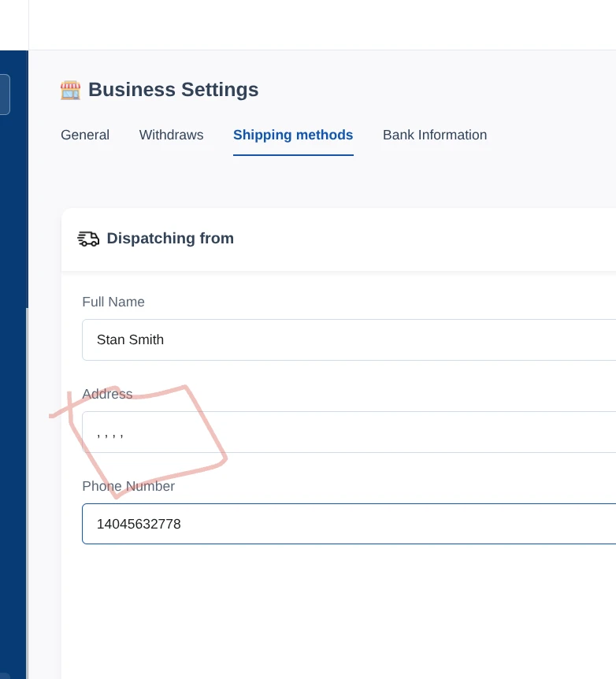The height and width of the screenshot is (679, 616).
Task: Click the storefront icon beside Business Settings
Action: [x=70, y=90]
